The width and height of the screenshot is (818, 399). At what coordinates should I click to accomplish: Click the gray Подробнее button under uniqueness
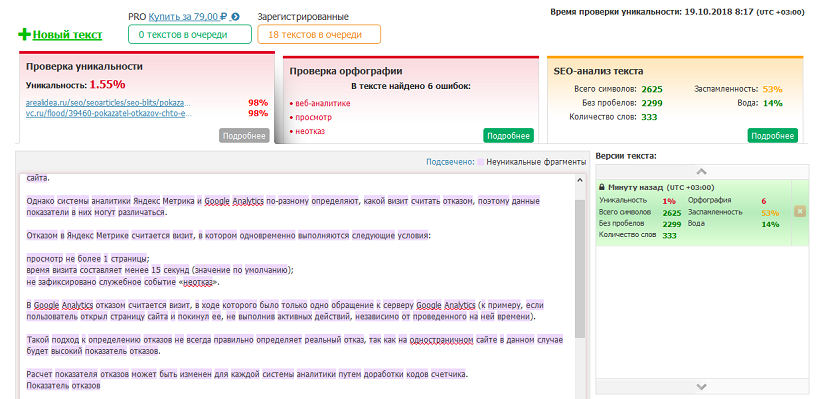244,136
